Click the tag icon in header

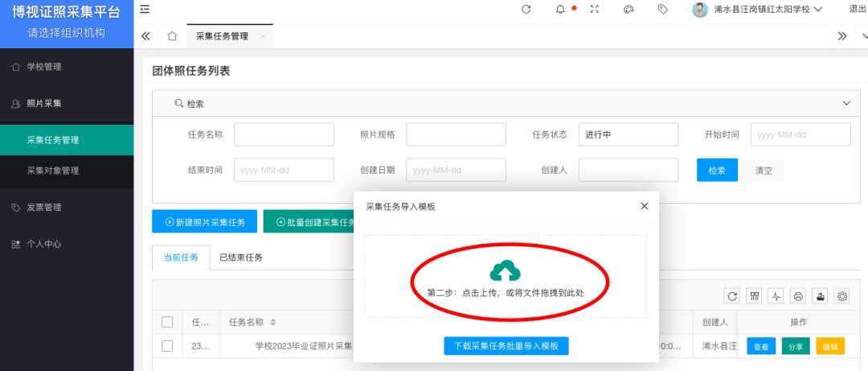pos(662,10)
